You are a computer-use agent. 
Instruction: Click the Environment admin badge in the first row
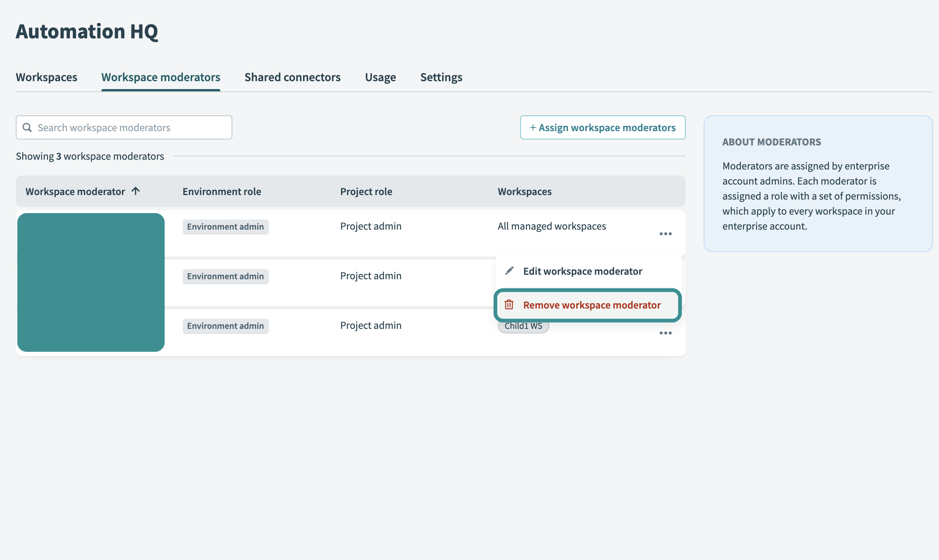[225, 226]
